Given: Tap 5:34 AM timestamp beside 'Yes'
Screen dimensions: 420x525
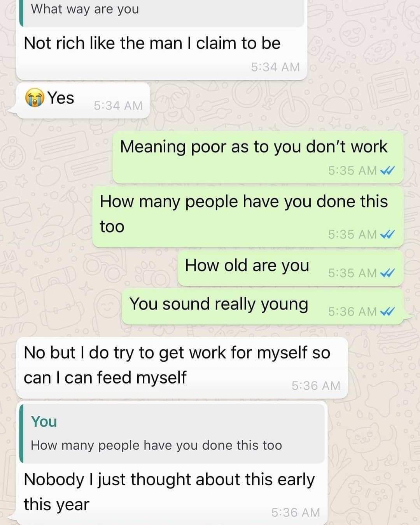Looking at the screenshot, I should pyautogui.click(x=118, y=106).
